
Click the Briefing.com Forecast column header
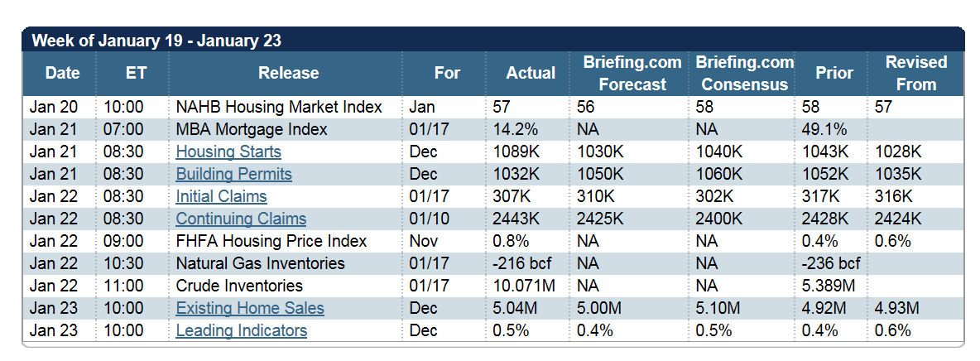pyautogui.click(x=630, y=73)
